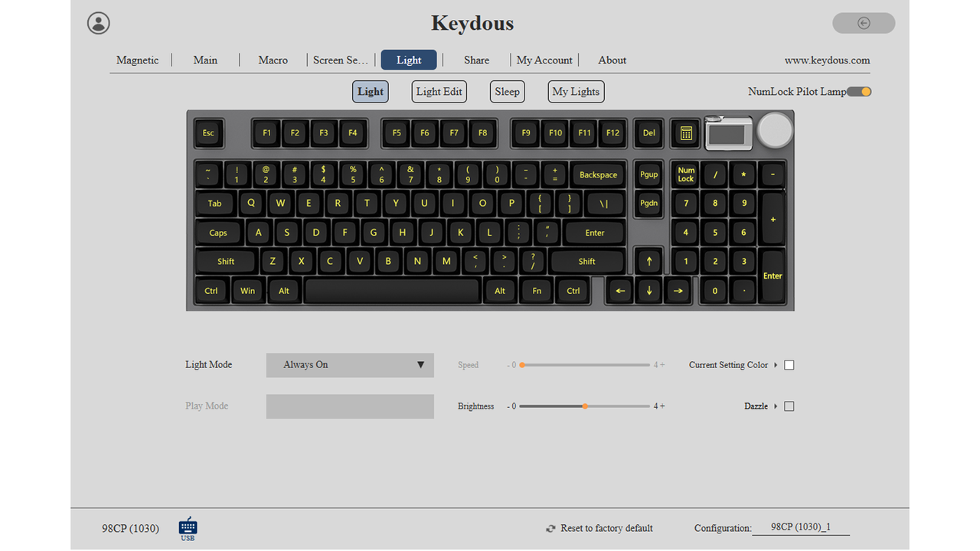This screenshot has height=551, width=980.
Task: Select the main Enter key
Action: [x=595, y=233]
